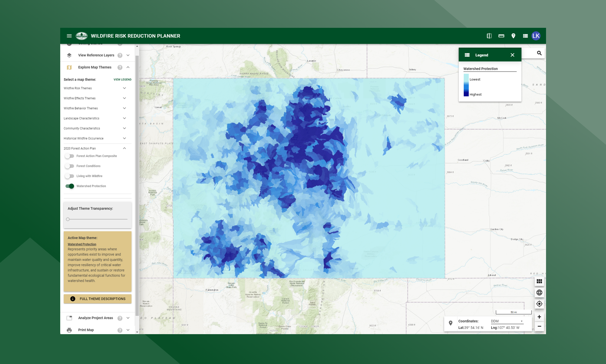Click the Explore Map Themes map icon
This screenshot has width=606, height=364.
pyautogui.click(x=69, y=67)
